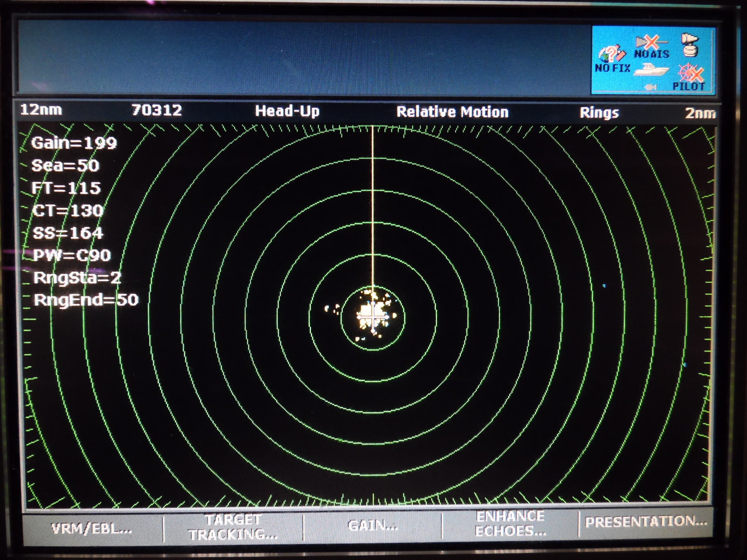Select the Gain=199 readout
Screen dimensions: 747x560
click(74, 143)
